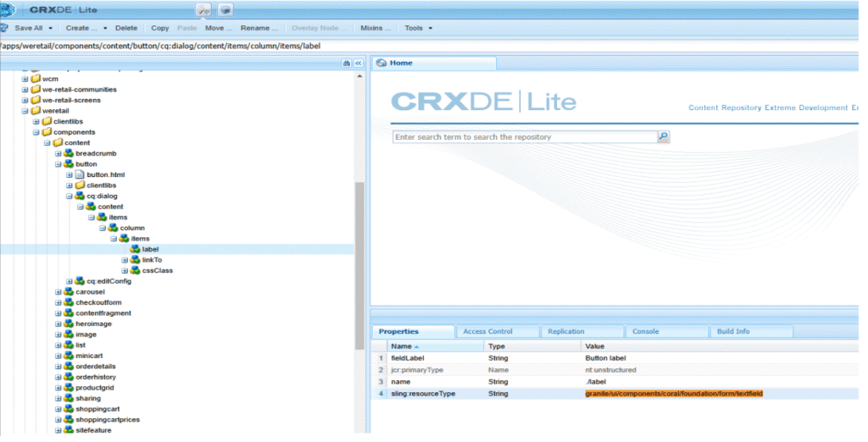Click the fieldLabel property name
This screenshot has height=442, width=868.
[408, 358]
